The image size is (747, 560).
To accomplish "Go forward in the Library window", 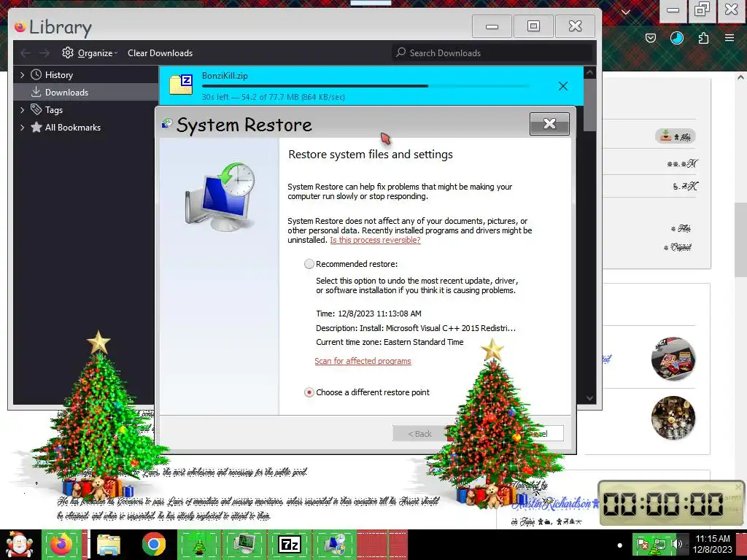I will coord(44,52).
